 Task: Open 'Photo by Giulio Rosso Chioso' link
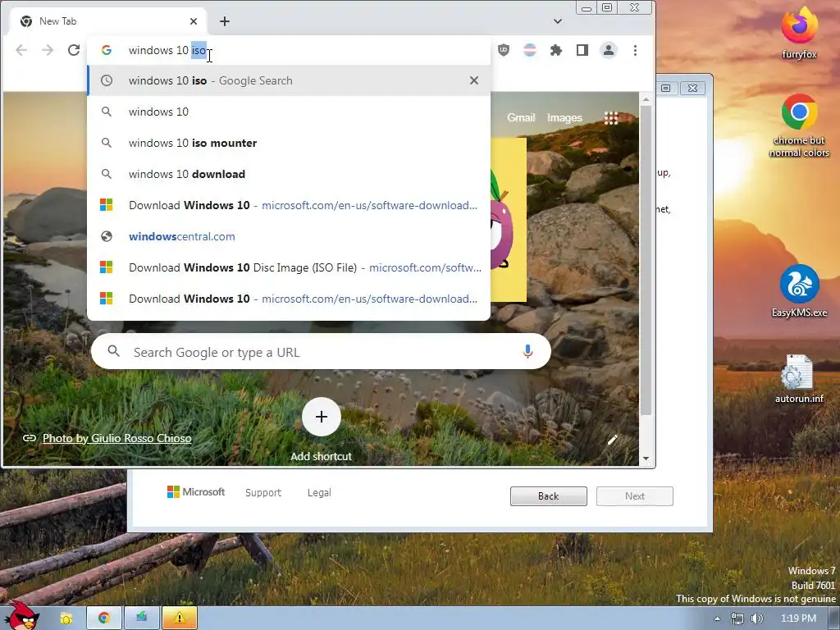coord(116,438)
